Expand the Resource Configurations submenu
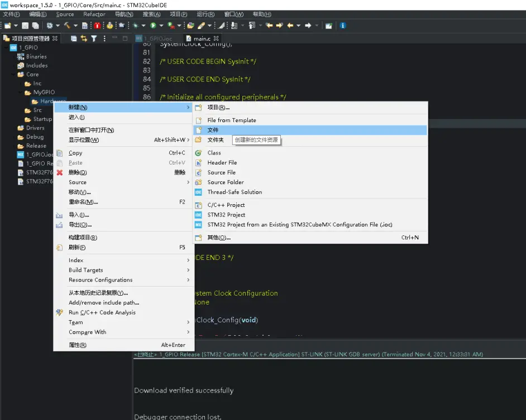Viewport: 526px width, 420px height. 123,280
